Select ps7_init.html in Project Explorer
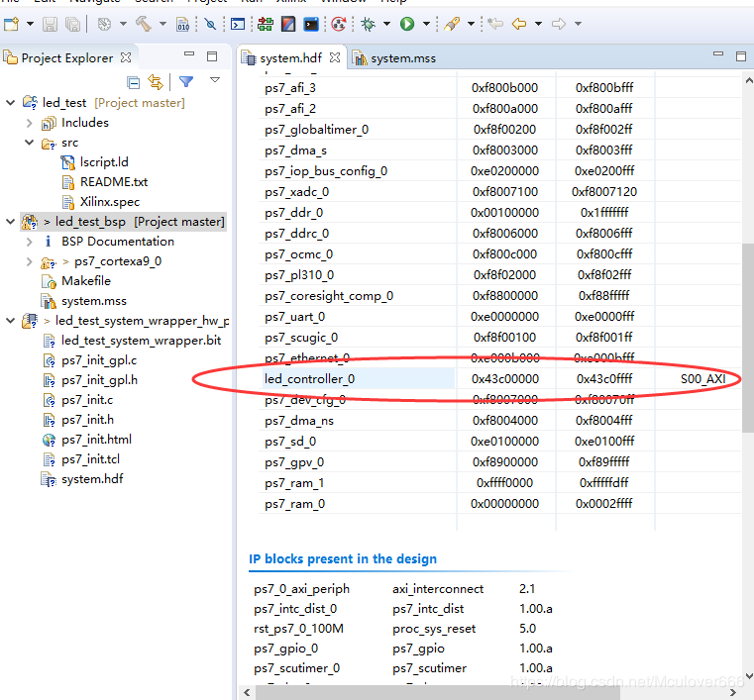Image resolution: width=754 pixels, height=700 pixels. 96,440
